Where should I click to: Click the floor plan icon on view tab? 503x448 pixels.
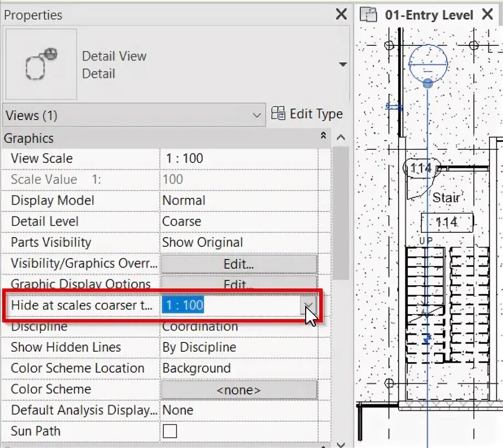(x=369, y=15)
